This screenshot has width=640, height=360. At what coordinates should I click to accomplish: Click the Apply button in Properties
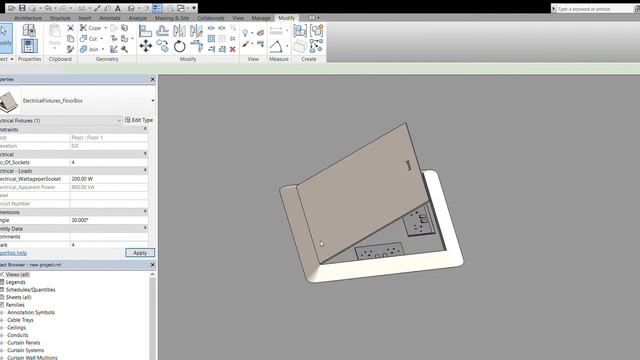click(x=140, y=253)
